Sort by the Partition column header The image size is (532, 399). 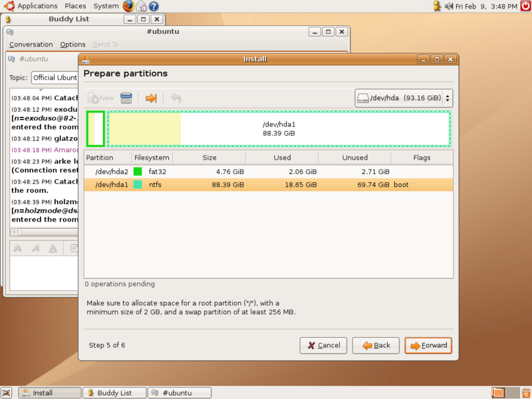[108, 158]
